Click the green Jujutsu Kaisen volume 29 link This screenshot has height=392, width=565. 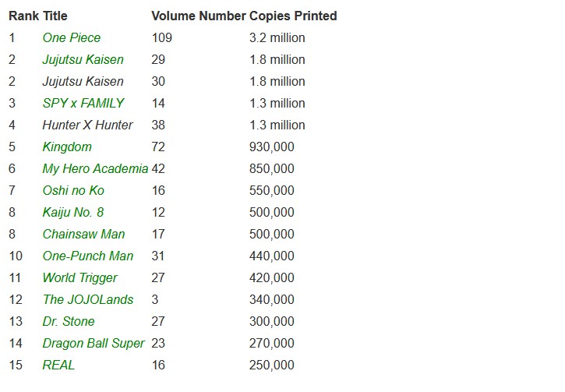click(83, 59)
